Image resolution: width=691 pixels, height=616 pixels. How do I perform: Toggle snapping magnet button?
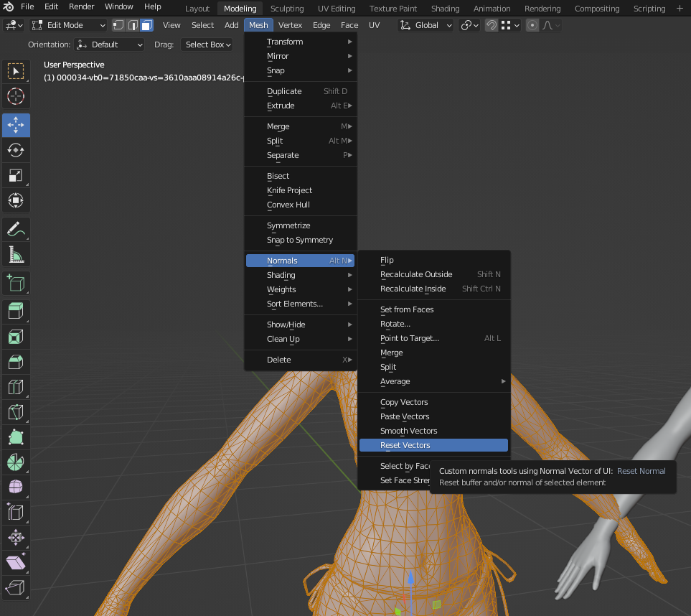(491, 25)
